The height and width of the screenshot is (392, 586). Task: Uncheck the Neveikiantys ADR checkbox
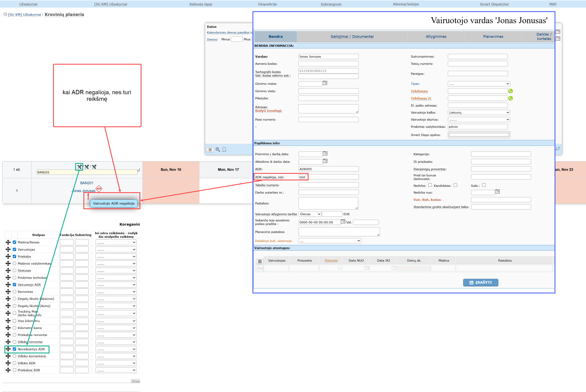[x=15, y=349]
